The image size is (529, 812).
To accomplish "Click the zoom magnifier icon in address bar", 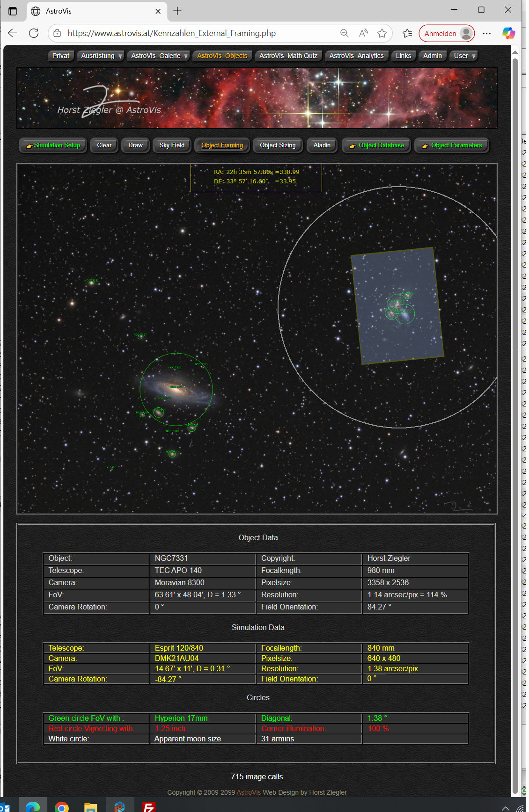I will click(x=344, y=33).
